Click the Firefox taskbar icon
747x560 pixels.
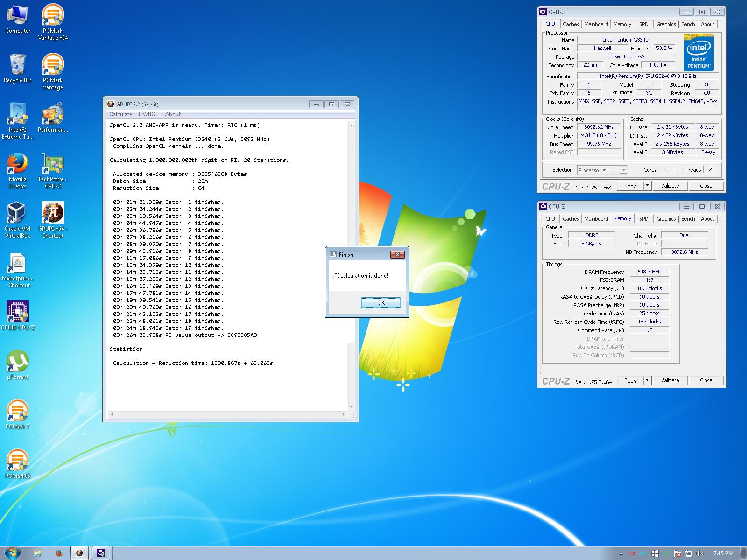59,553
